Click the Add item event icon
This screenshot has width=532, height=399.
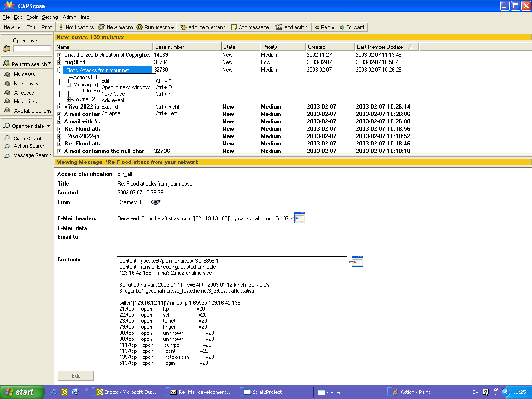coord(183,27)
